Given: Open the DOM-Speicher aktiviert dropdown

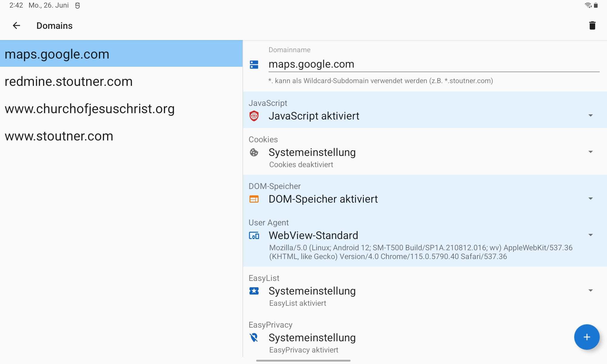Looking at the screenshot, I should pyautogui.click(x=590, y=199).
